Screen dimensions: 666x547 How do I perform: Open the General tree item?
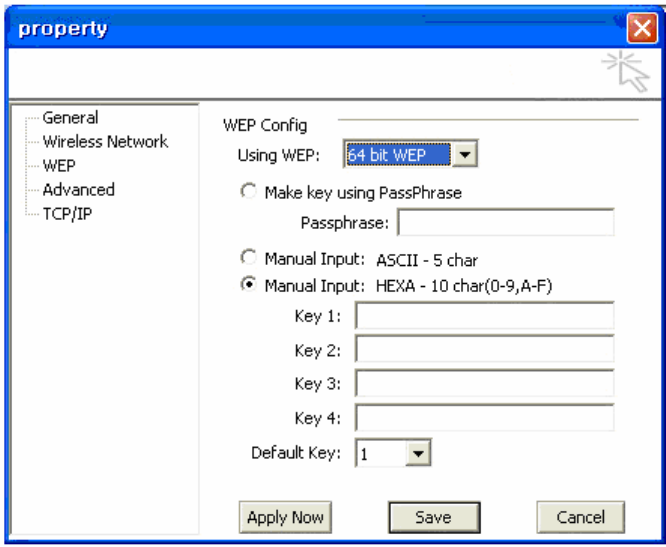[x=70, y=118]
